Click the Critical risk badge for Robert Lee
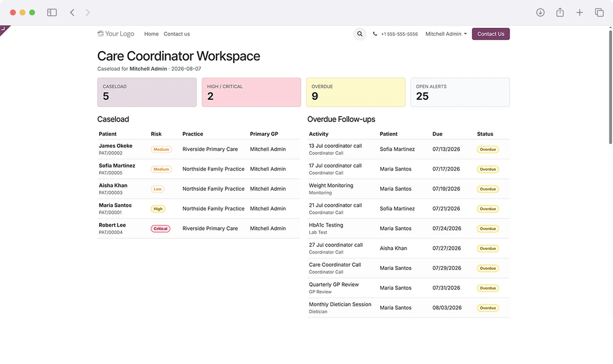Screen dimensions: 613x364 coord(160,229)
